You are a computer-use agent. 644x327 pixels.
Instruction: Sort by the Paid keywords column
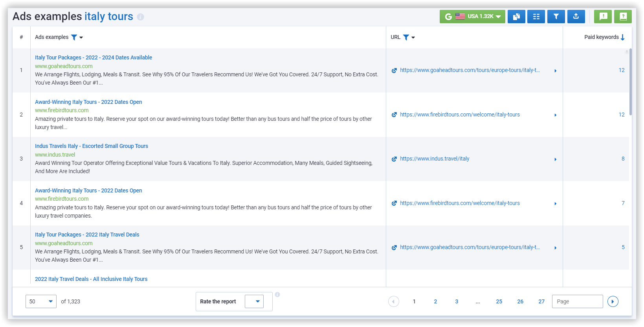604,37
